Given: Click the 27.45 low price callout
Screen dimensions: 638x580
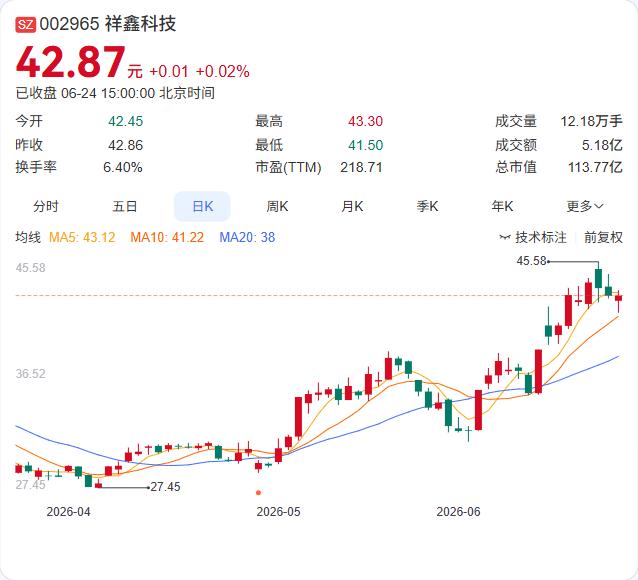Looking at the screenshot, I should click(x=165, y=486).
